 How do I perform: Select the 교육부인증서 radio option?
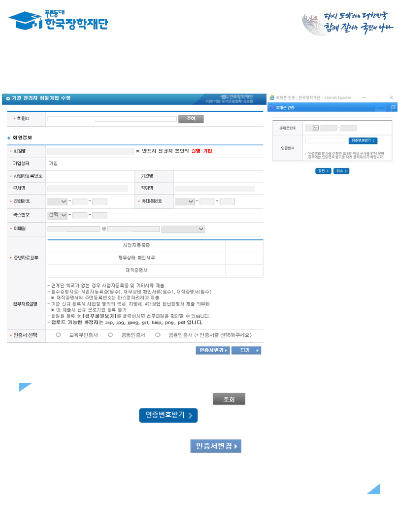(59, 335)
